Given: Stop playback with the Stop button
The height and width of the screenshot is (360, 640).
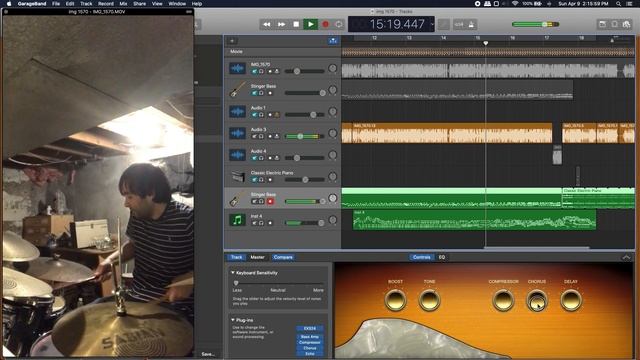Looking at the screenshot, I should pyautogui.click(x=296, y=24).
